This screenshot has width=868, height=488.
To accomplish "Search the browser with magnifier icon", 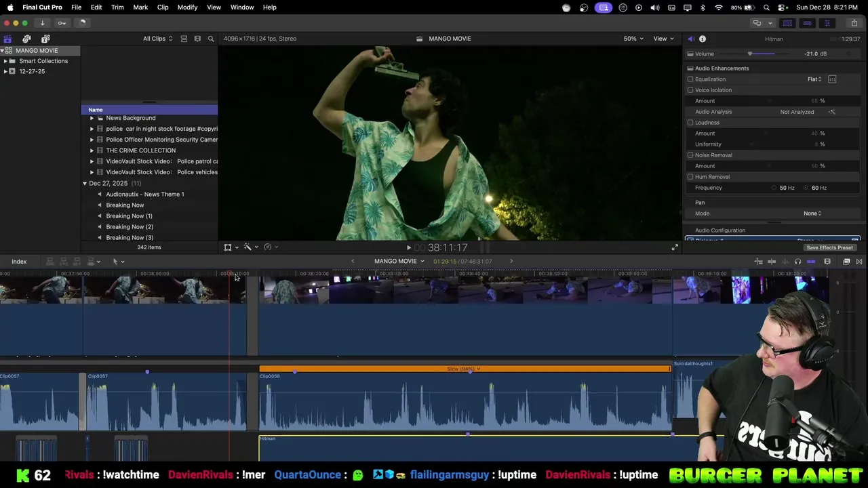I will coord(211,39).
